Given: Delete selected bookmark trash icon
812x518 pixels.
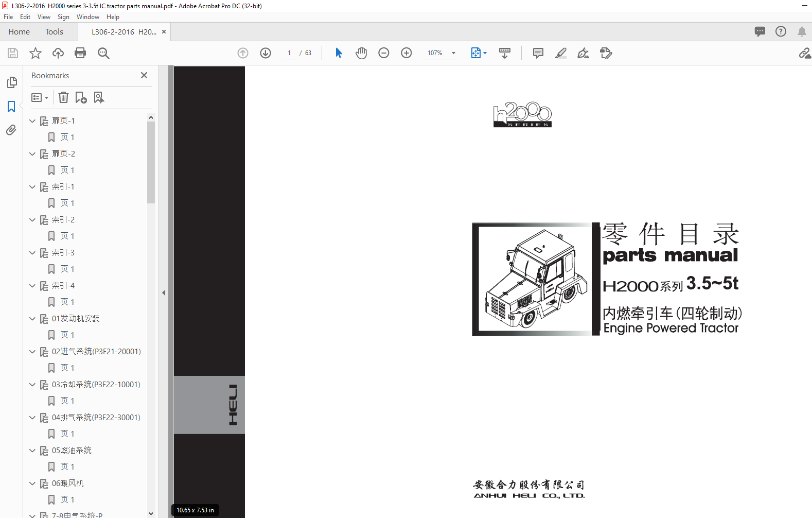Looking at the screenshot, I should (x=63, y=97).
